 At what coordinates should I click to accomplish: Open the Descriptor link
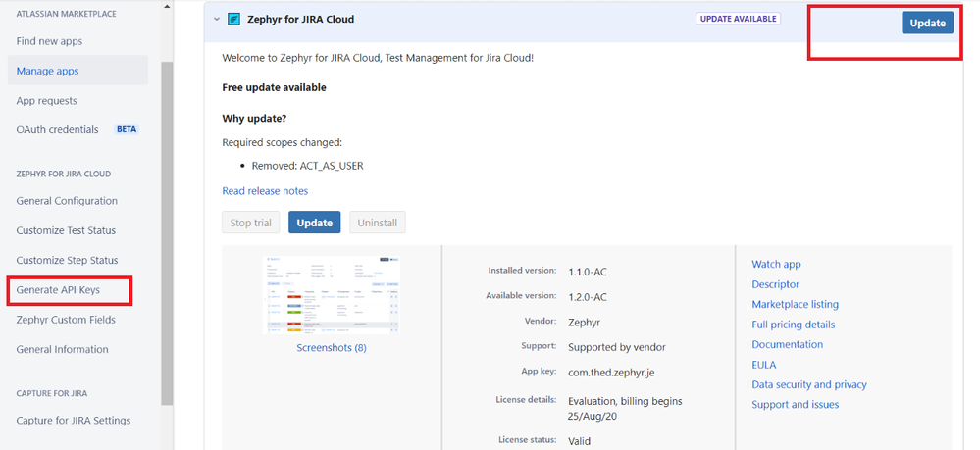[x=776, y=284]
